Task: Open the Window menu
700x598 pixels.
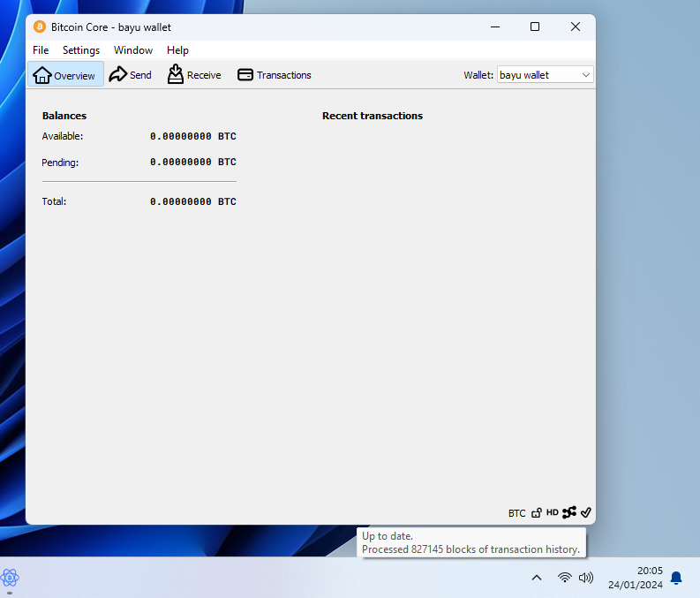Action: (x=133, y=50)
